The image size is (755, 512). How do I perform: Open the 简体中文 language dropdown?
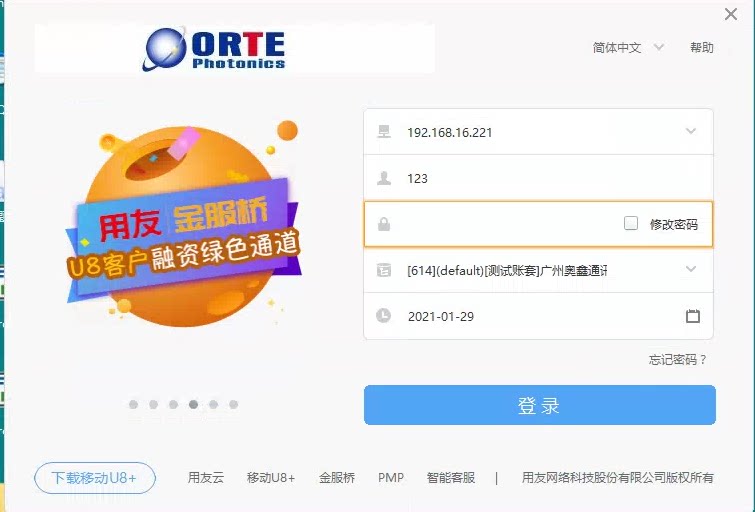pyautogui.click(x=628, y=48)
